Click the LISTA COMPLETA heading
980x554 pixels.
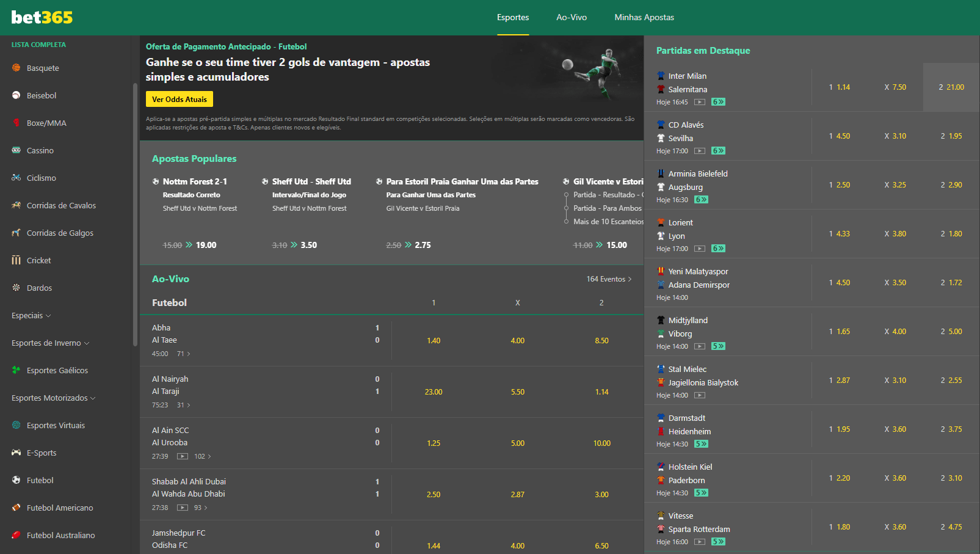click(x=38, y=45)
